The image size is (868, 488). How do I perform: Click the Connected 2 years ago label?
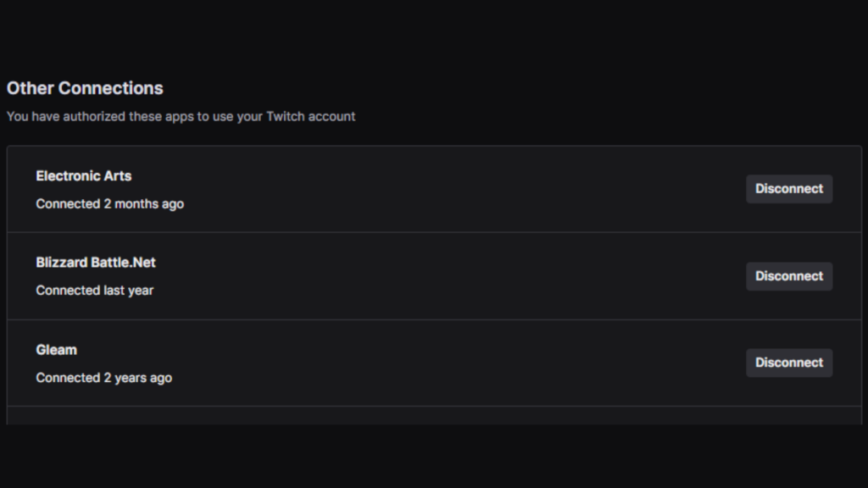pyautogui.click(x=103, y=378)
